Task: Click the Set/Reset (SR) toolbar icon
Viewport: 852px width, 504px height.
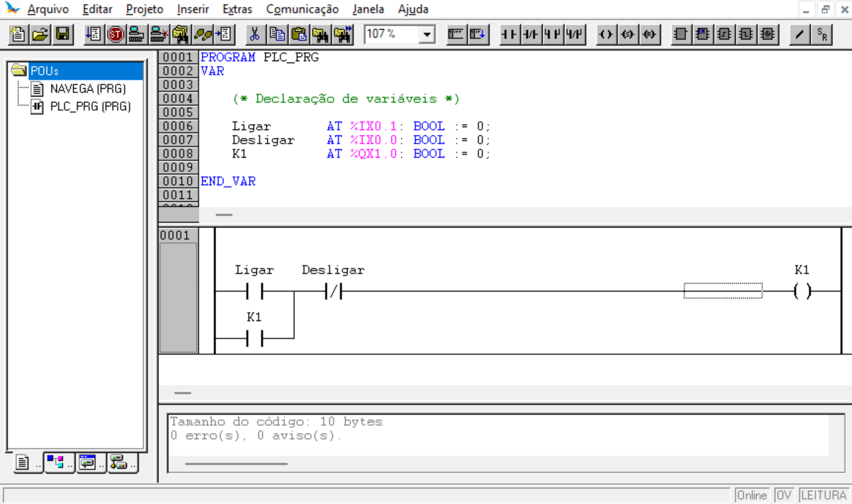Action: point(822,34)
